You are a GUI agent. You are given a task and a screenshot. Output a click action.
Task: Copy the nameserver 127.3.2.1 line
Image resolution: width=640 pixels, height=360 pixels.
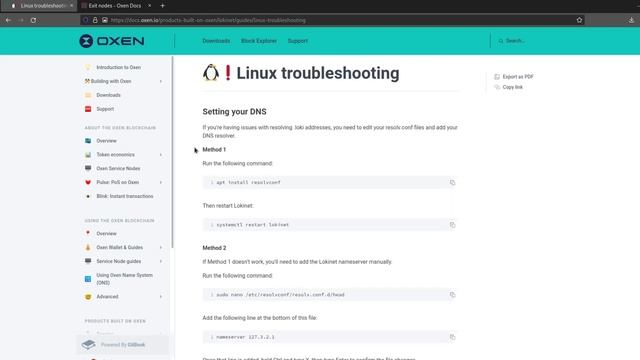coord(452,337)
